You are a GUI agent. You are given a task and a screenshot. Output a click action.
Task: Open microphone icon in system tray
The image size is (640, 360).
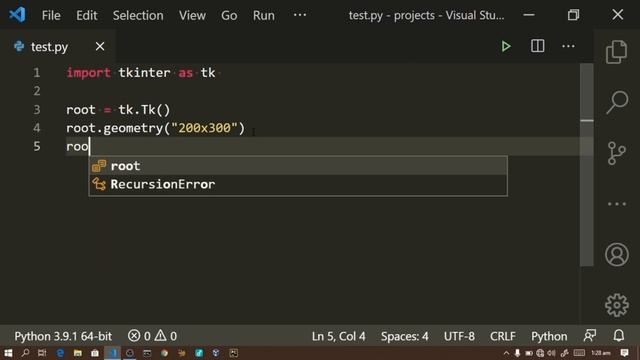pyautogui.click(x=518, y=353)
